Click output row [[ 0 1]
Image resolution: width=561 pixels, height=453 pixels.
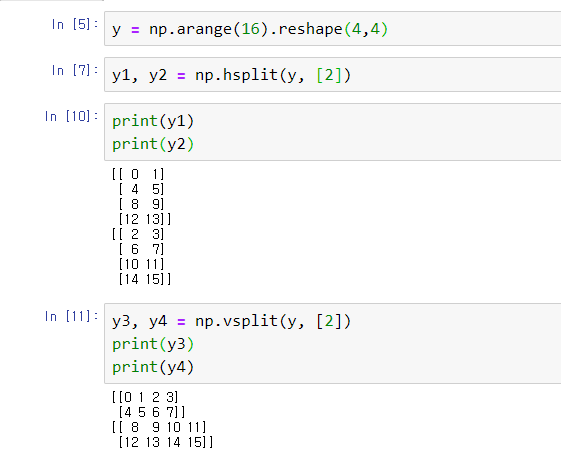(138, 174)
